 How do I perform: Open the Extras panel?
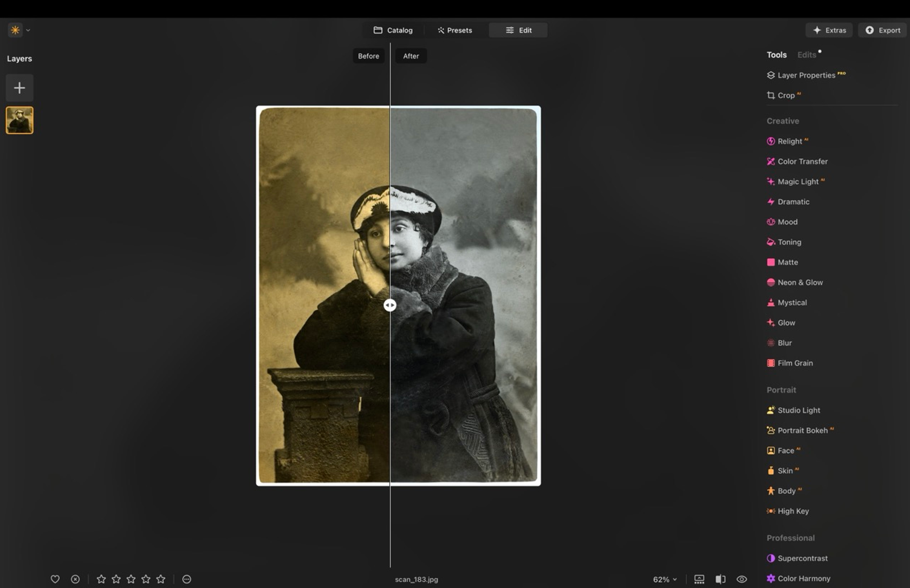coord(829,30)
